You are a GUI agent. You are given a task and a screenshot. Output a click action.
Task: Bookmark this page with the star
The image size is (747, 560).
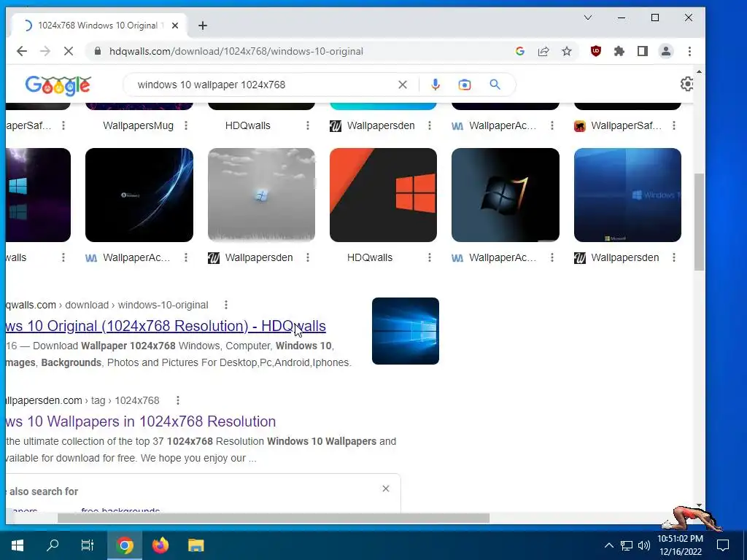click(x=566, y=51)
